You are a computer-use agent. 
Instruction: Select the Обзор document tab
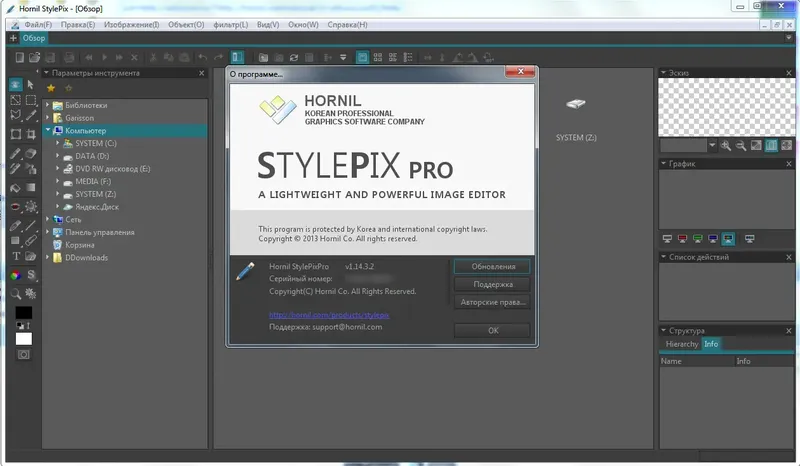[34, 38]
